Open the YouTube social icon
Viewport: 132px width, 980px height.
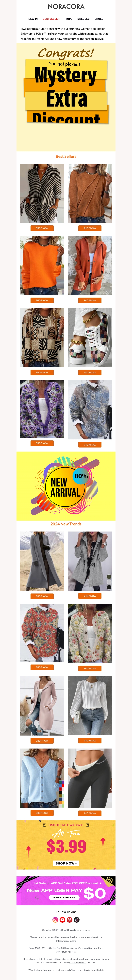pyautogui.click(x=63, y=920)
